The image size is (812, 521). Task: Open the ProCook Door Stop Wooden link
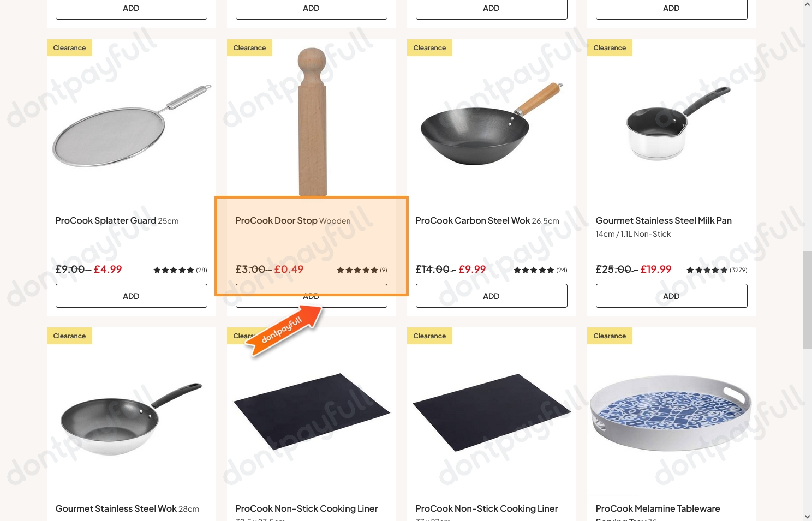coord(293,221)
